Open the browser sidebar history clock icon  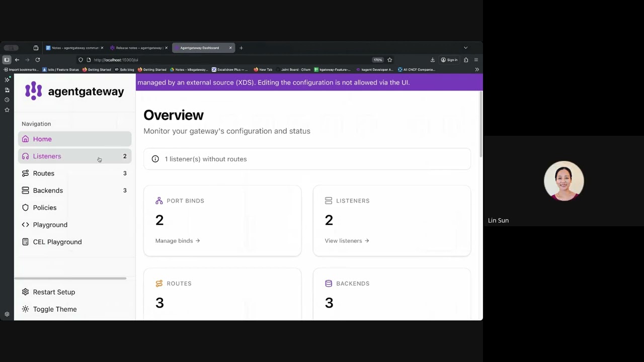click(7, 100)
